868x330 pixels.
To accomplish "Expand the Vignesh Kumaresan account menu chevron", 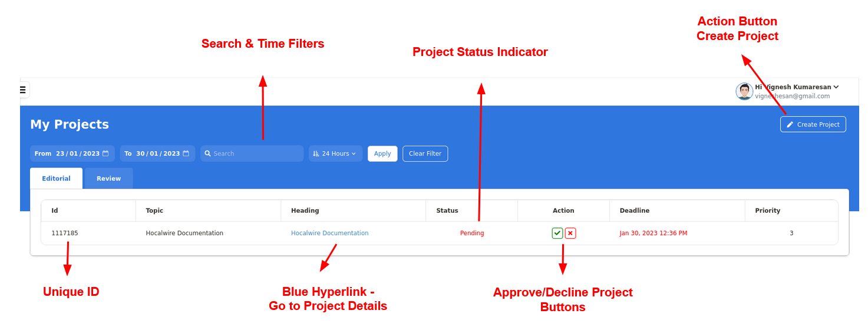I will tap(836, 87).
